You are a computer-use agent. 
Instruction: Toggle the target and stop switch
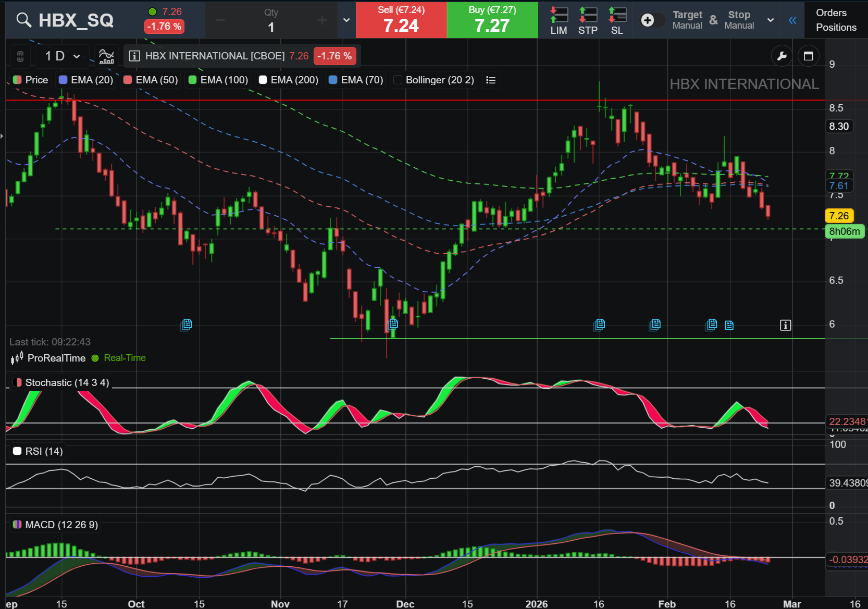(652, 20)
